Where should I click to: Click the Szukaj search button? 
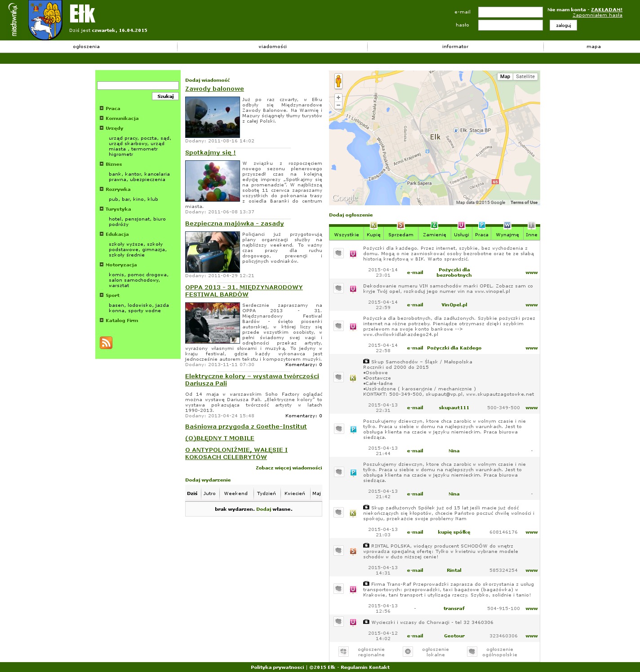tap(165, 96)
